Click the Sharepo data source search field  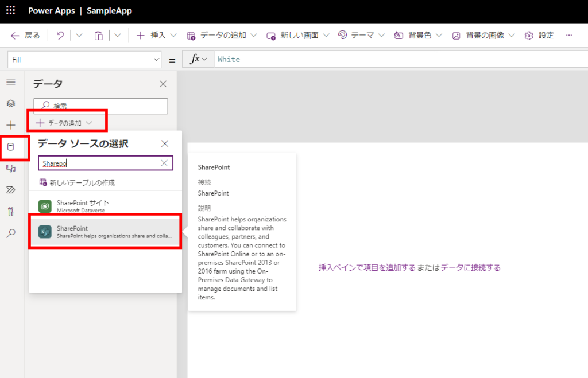pos(106,163)
